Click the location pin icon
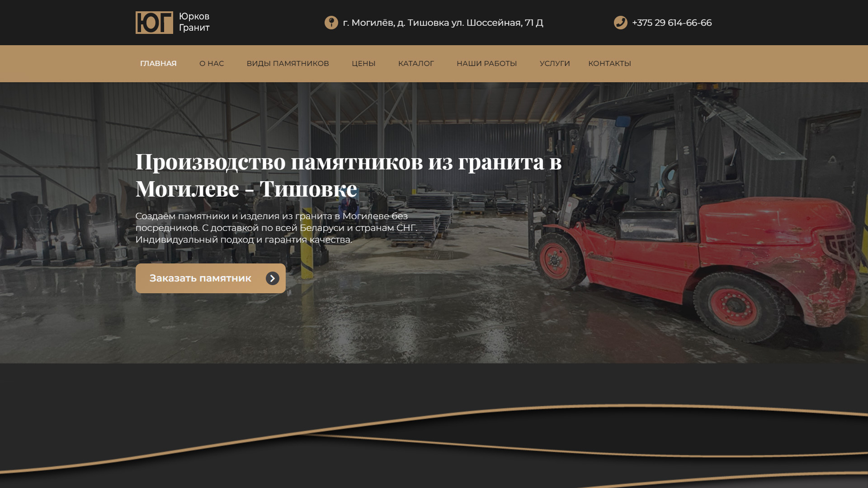Image resolution: width=868 pixels, height=488 pixels. (331, 23)
